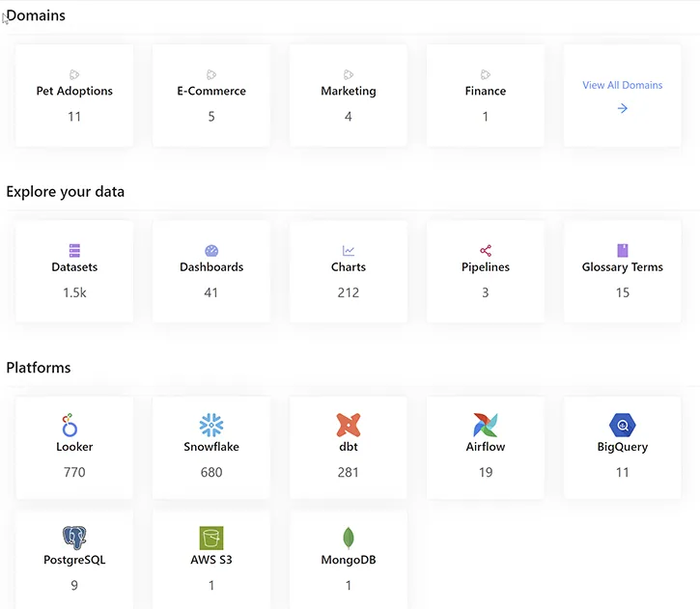The image size is (700, 609).
Task: Open the Pet Adoptions label
Action: tap(74, 91)
